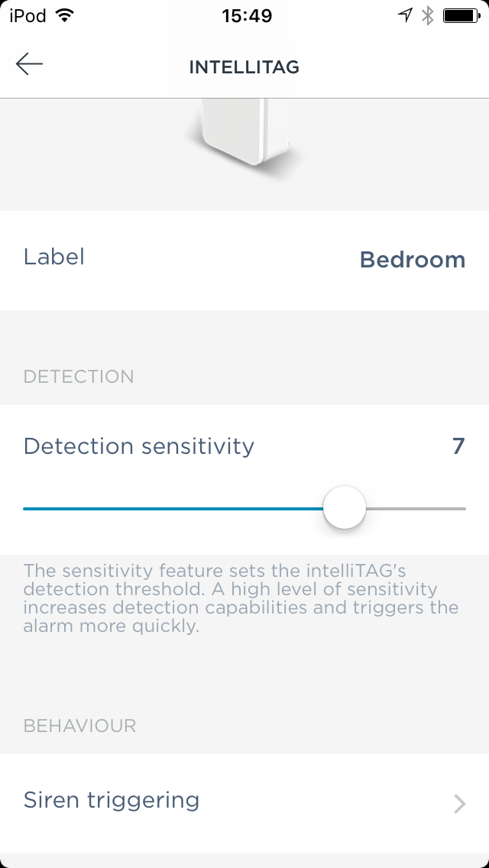489x868 pixels.
Task: Open the Siren triggering settings
Action: [x=111, y=801]
